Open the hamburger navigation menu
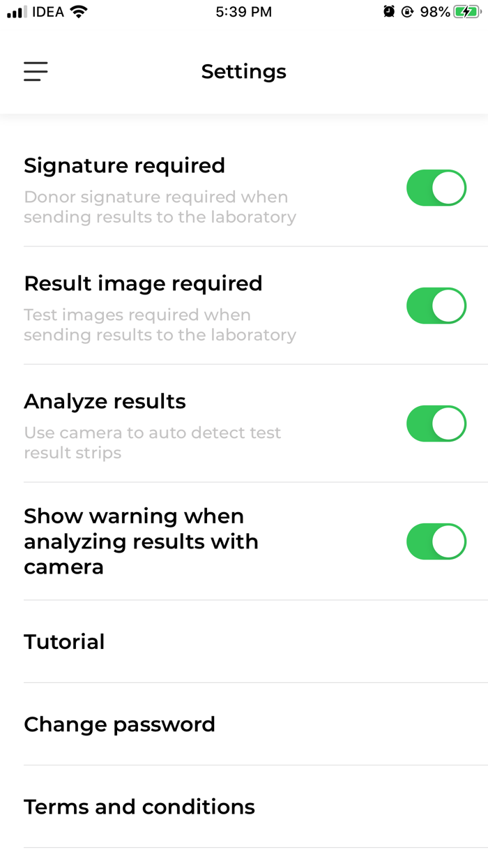 (x=36, y=71)
